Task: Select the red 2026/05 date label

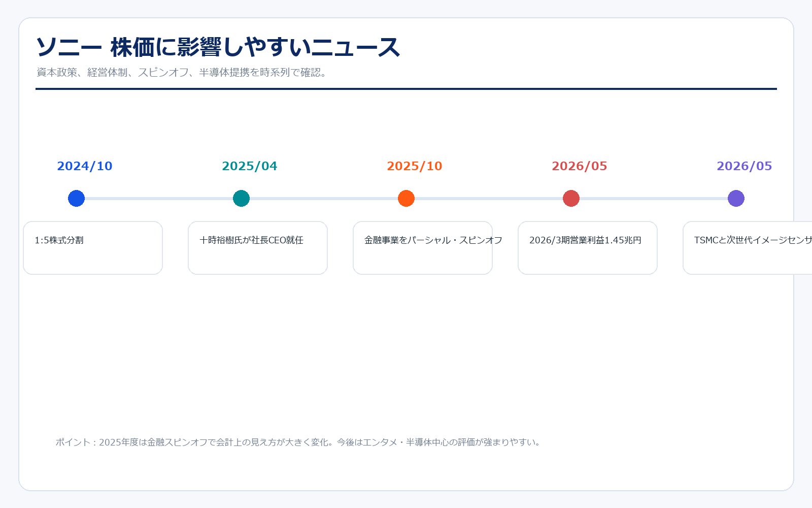Action: pyautogui.click(x=580, y=166)
